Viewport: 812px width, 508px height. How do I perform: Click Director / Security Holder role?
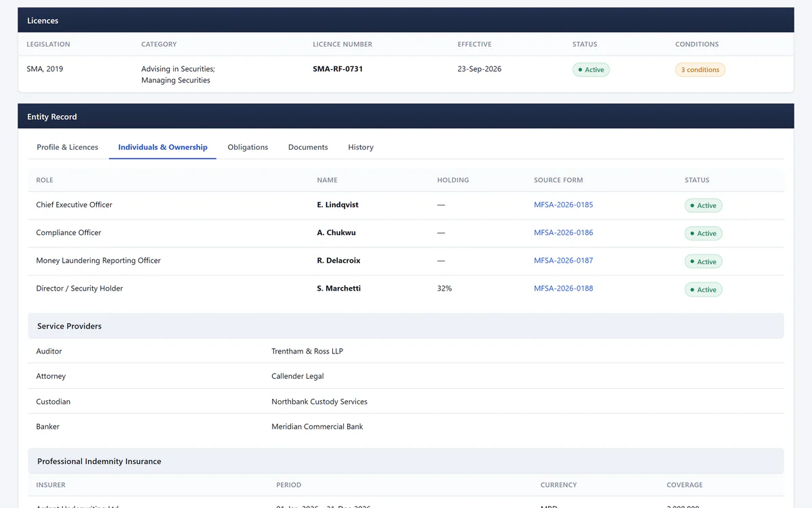point(80,288)
